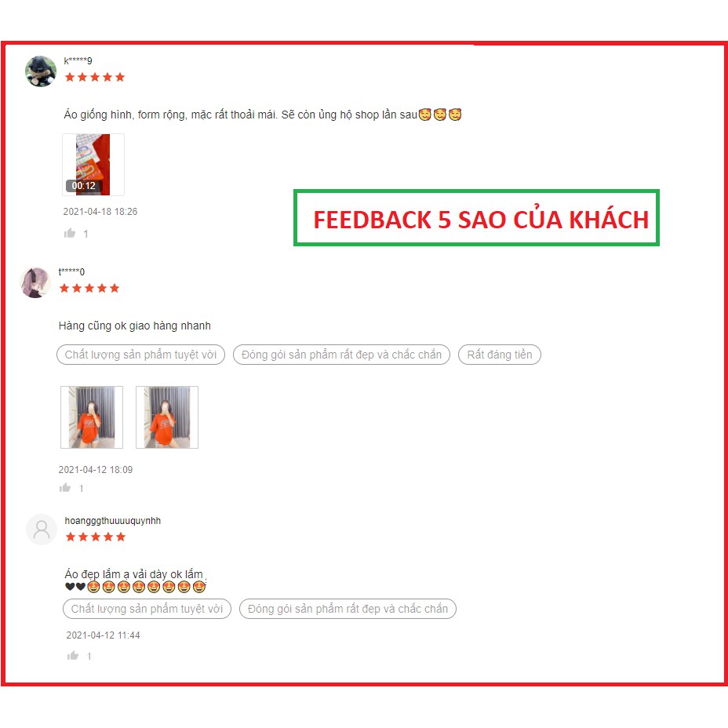Image resolution: width=728 pixels, height=728 pixels.
Task: Select the 'Rất đáng tiền' tag
Action: [x=500, y=355]
